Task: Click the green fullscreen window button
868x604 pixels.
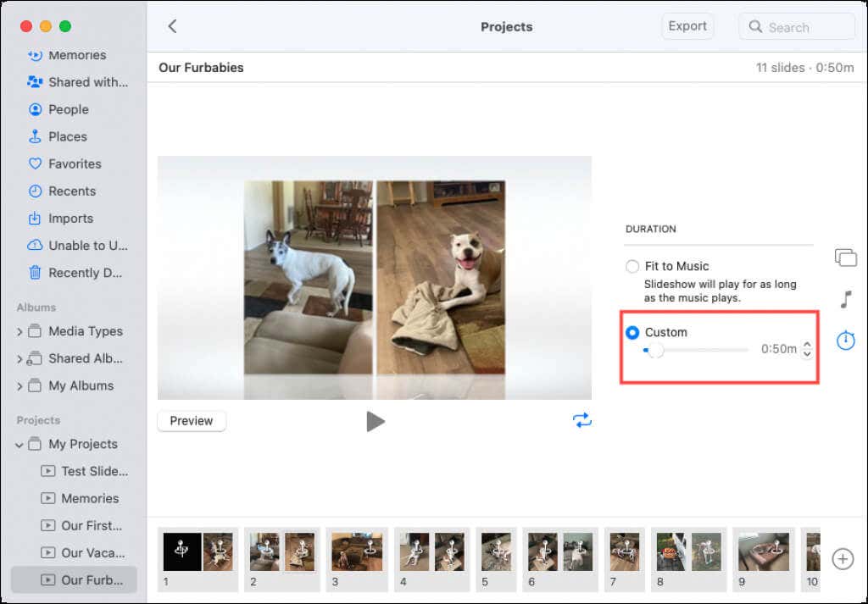Action: tap(65, 26)
